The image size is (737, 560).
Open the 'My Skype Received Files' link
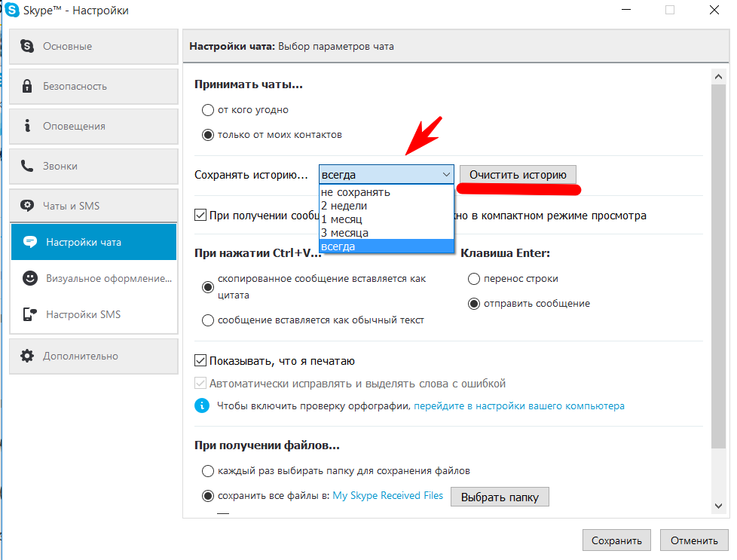tap(387, 495)
